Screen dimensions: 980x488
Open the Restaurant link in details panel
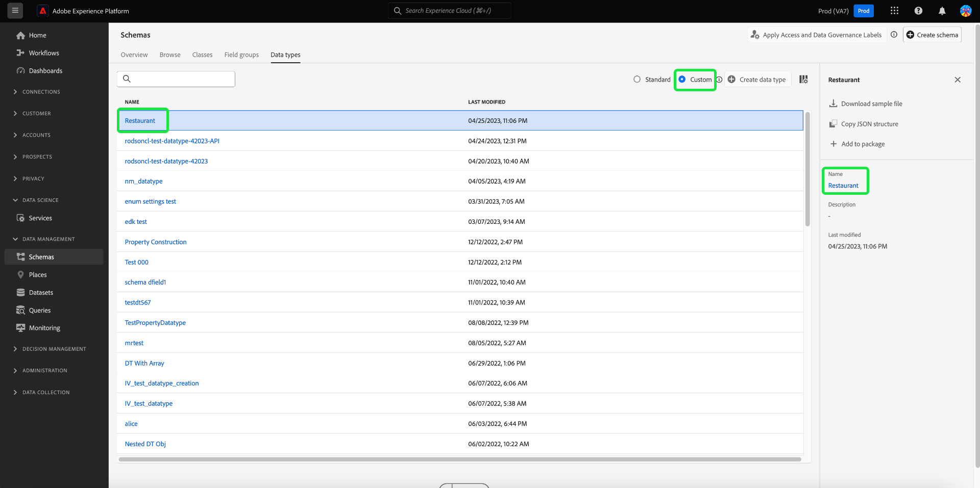[x=843, y=186]
